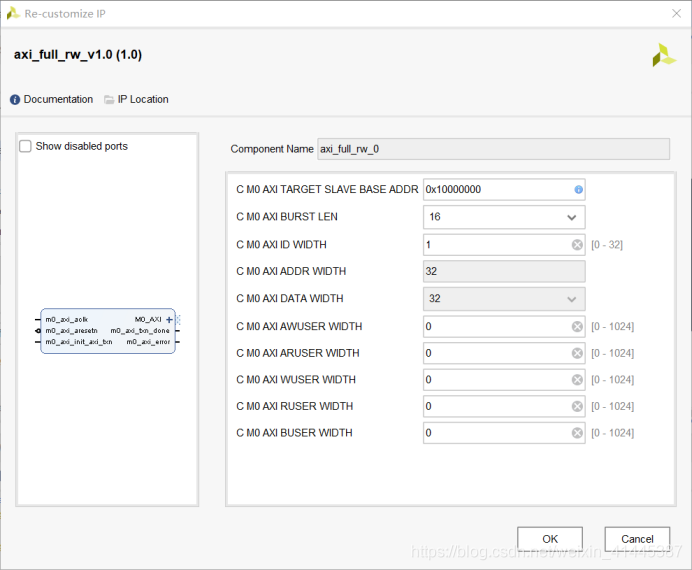The image size is (692, 570).
Task: Clear the BUSER WIDTH field using X icon
Action: coord(577,433)
